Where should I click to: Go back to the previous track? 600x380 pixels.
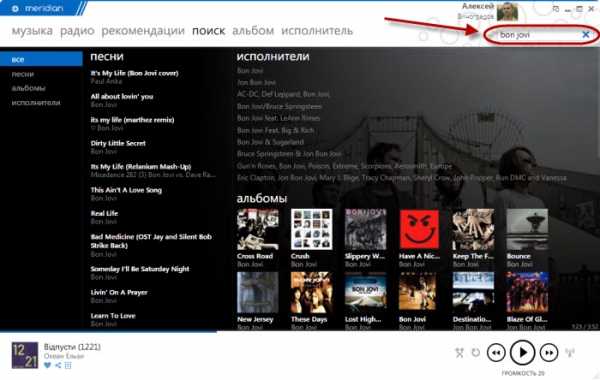point(496,352)
